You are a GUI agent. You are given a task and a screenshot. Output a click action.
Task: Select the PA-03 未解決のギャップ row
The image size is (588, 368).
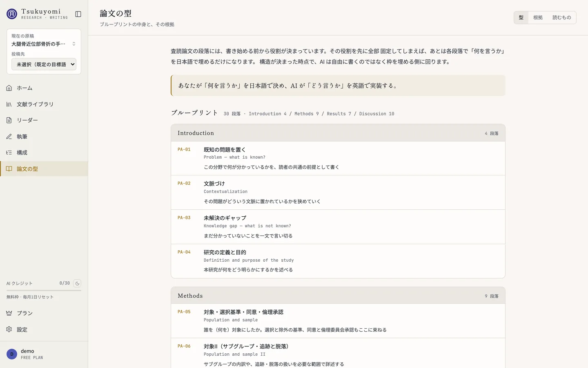(x=338, y=227)
